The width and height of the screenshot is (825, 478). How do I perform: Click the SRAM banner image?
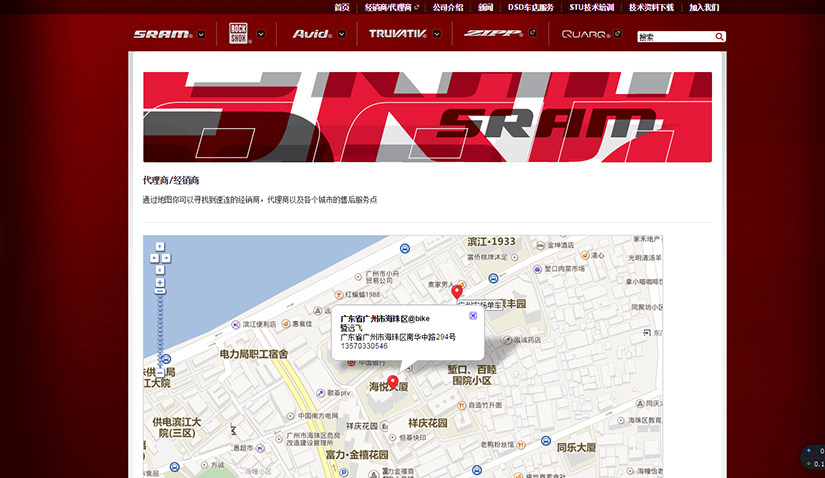[427, 117]
